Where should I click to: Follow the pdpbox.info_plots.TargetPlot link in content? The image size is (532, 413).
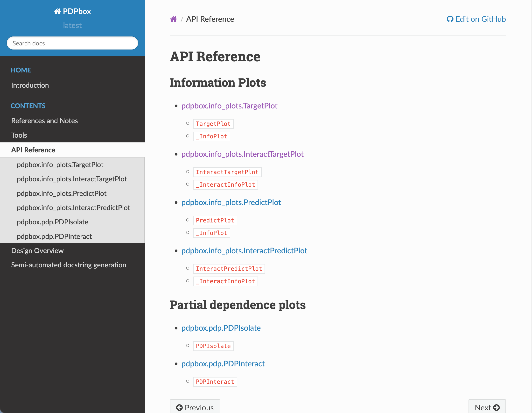pos(229,106)
